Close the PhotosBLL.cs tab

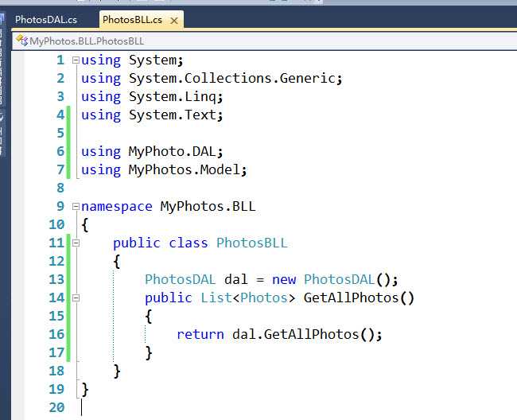pos(173,21)
